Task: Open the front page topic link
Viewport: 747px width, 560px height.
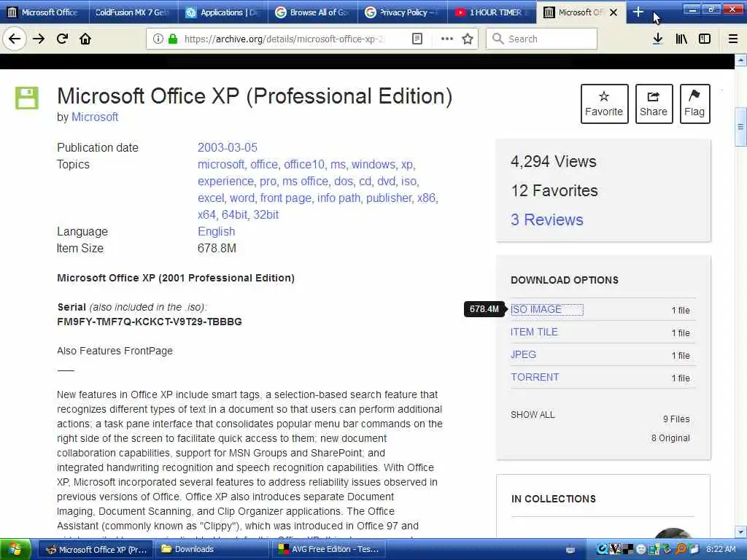Action: pyautogui.click(x=286, y=198)
